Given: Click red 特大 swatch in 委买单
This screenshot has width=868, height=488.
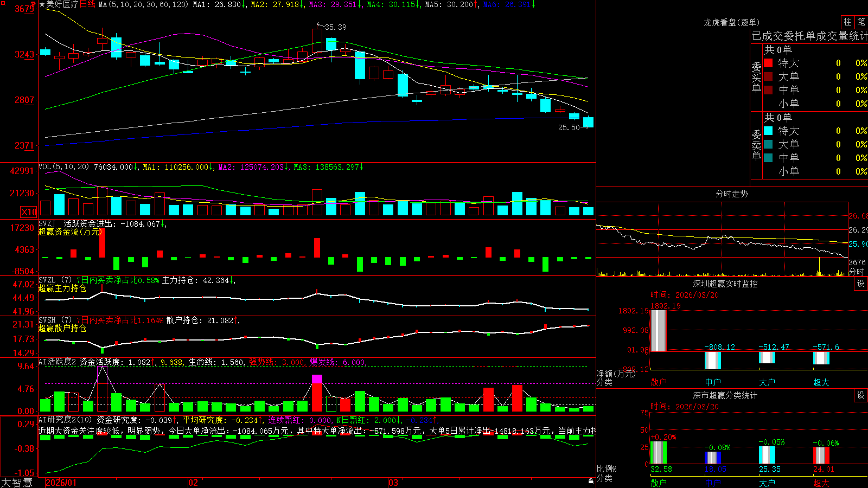Looking at the screenshot, I should coord(768,63).
